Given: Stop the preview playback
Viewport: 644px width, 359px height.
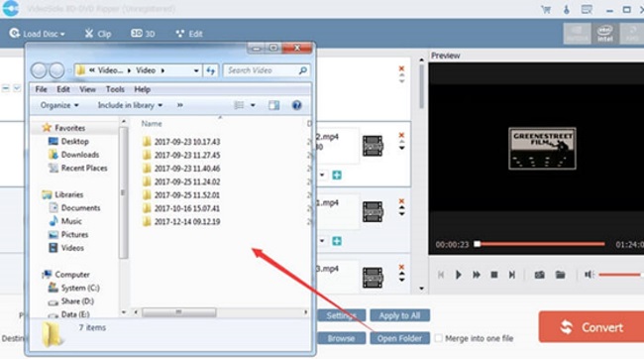Looking at the screenshot, I should (494, 275).
